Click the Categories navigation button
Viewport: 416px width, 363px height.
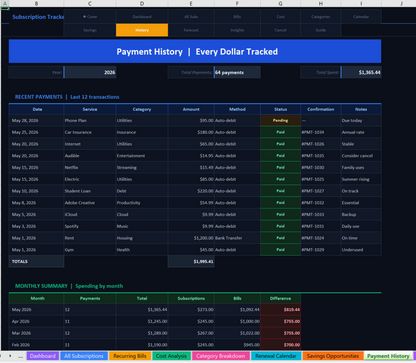tap(321, 17)
